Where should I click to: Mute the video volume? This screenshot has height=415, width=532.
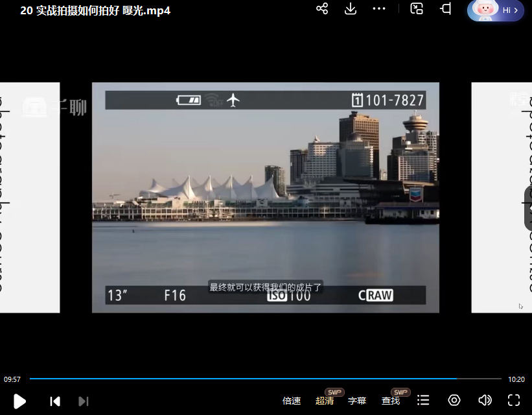pyautogui.click(x=485, y=400)
